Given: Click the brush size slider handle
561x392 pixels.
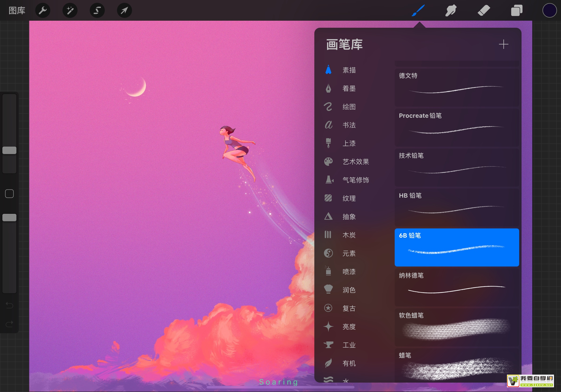Looking at the screenshot, I should (9, 150).
